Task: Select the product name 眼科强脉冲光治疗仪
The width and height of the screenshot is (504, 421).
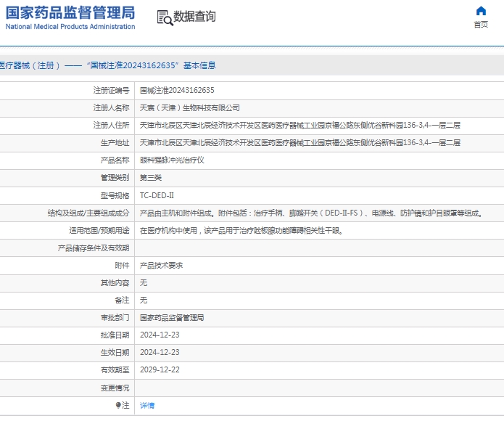Action: [172, 160]
